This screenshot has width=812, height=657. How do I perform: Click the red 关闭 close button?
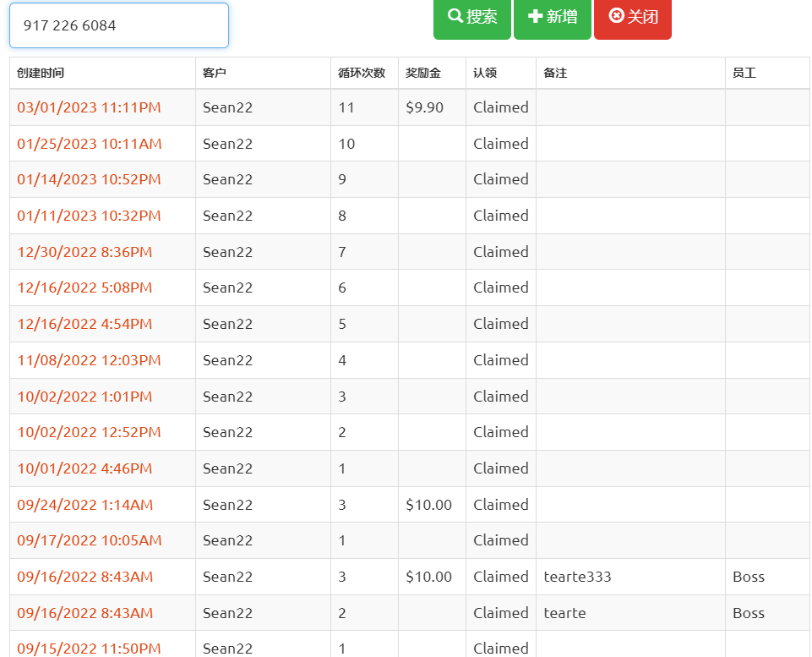coord(633,18)
